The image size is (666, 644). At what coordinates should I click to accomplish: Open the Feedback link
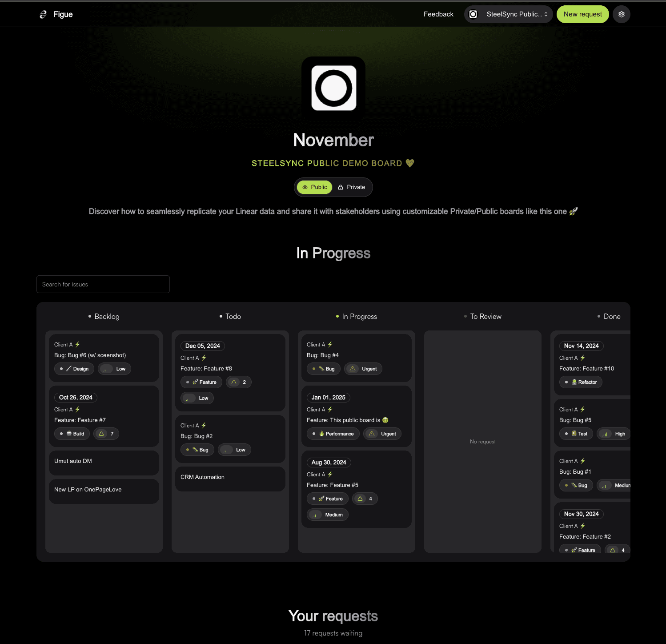point(438,14)
